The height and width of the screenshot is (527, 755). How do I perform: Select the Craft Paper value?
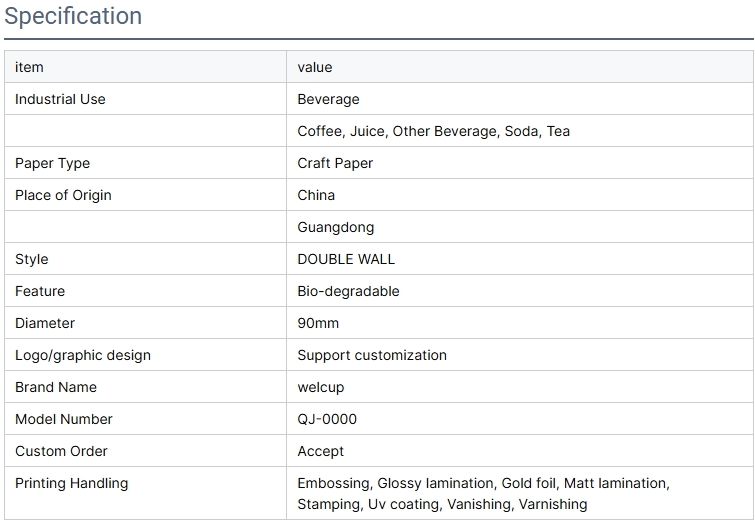pyautogui.click(x=335, y=163)
